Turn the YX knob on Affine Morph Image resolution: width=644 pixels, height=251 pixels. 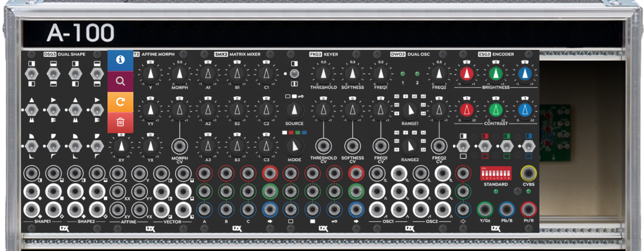pyautogui.click(x=151, y=146)
